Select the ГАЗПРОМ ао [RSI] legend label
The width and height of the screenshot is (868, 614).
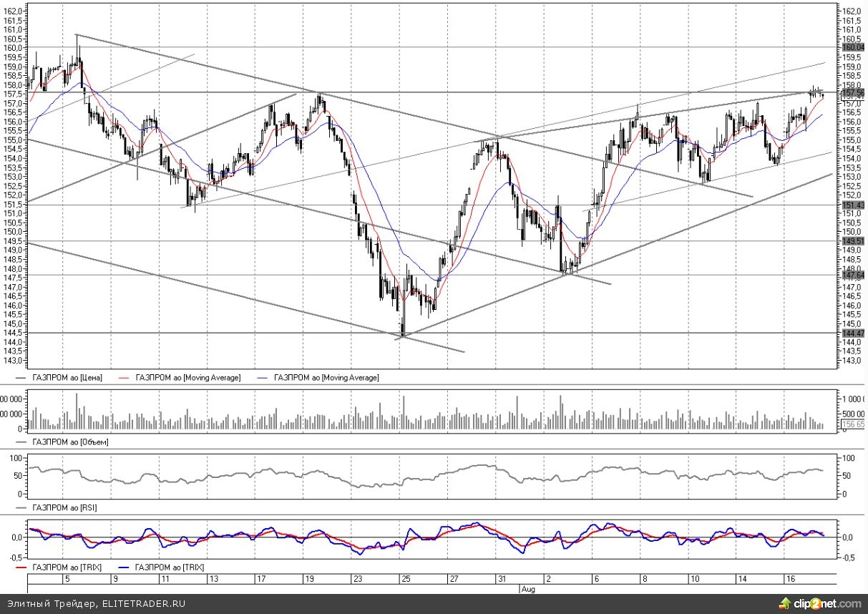pyautogui.click(x=65, y=507)
